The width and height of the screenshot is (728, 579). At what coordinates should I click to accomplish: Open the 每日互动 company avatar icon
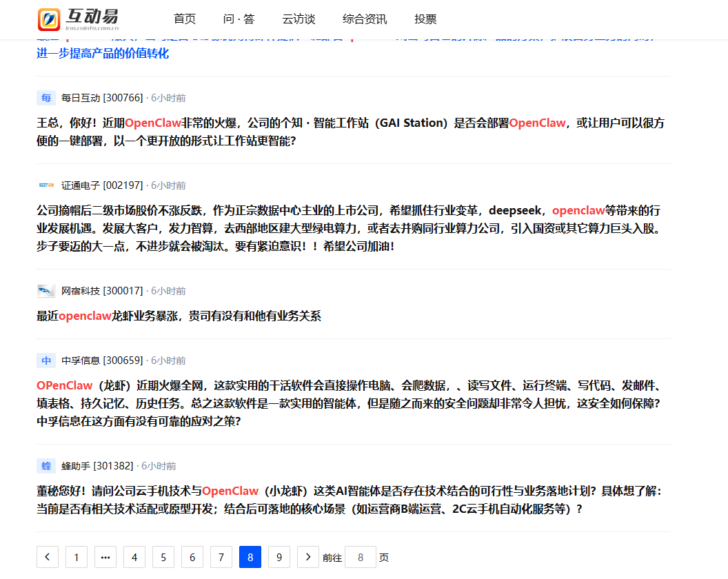pyautogui.click(x=46, y=98)
